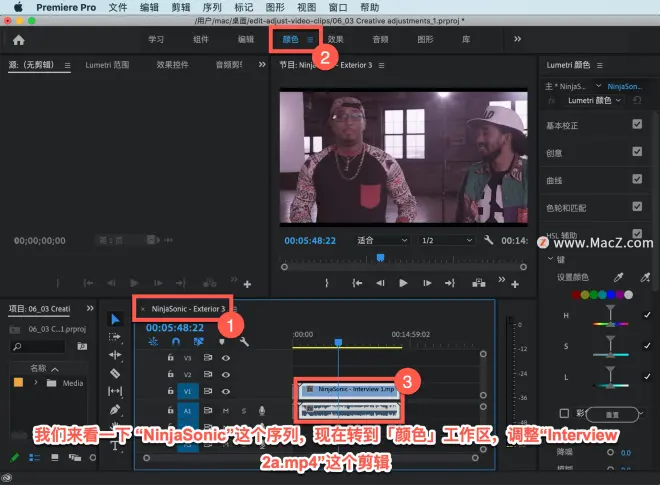Switch to the 效果 workspace
The height and width of the screenshot is (485, 660).
point(335,39)
